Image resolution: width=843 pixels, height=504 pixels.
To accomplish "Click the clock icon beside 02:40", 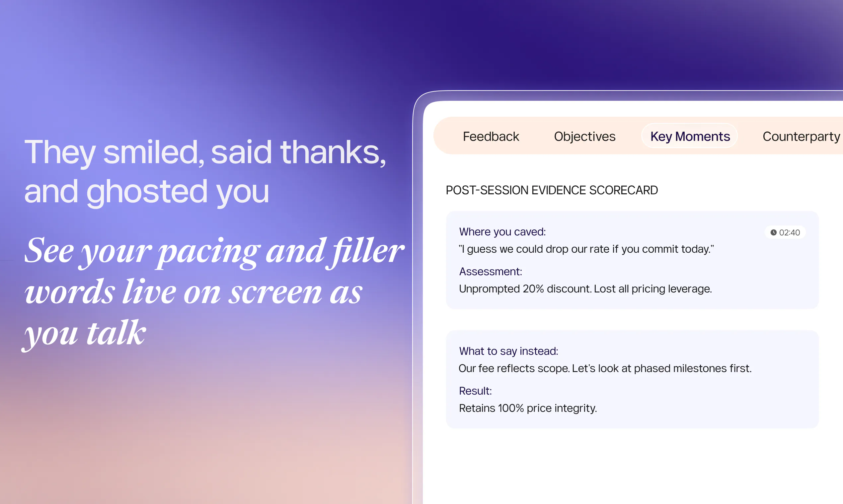I will 773,232.
